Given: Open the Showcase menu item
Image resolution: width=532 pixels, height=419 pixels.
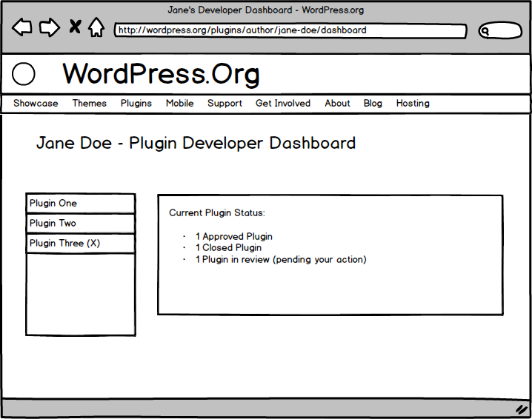Looking at the screenshot, I should click(x=36, y=104).
